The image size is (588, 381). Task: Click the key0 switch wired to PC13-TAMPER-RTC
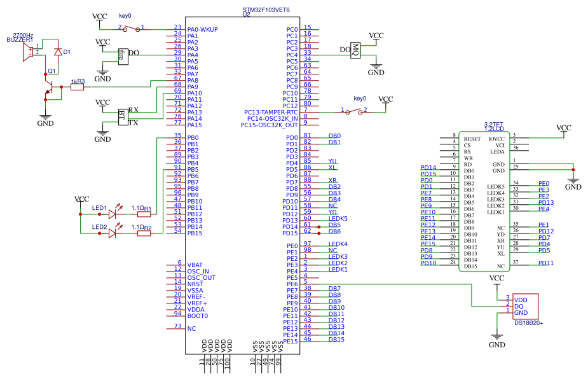point(353,111)
